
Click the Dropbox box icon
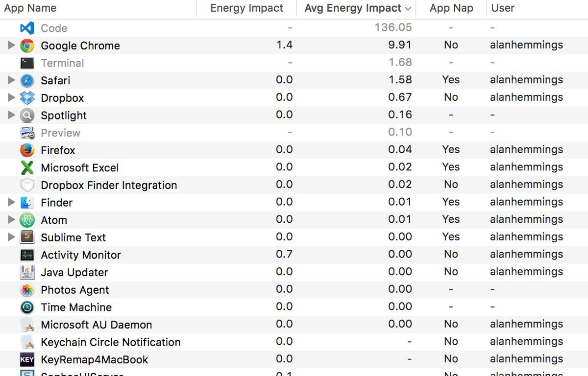[27, 98]
